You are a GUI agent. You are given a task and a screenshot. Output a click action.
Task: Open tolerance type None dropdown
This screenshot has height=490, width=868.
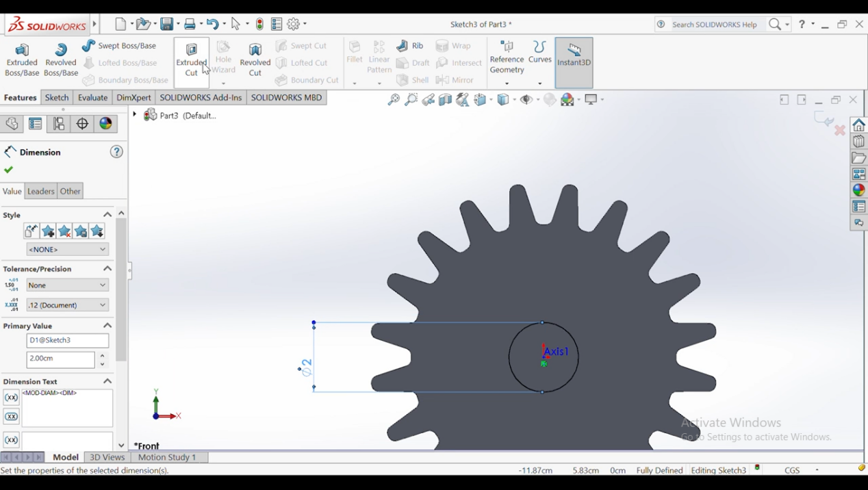coord(68,285)
